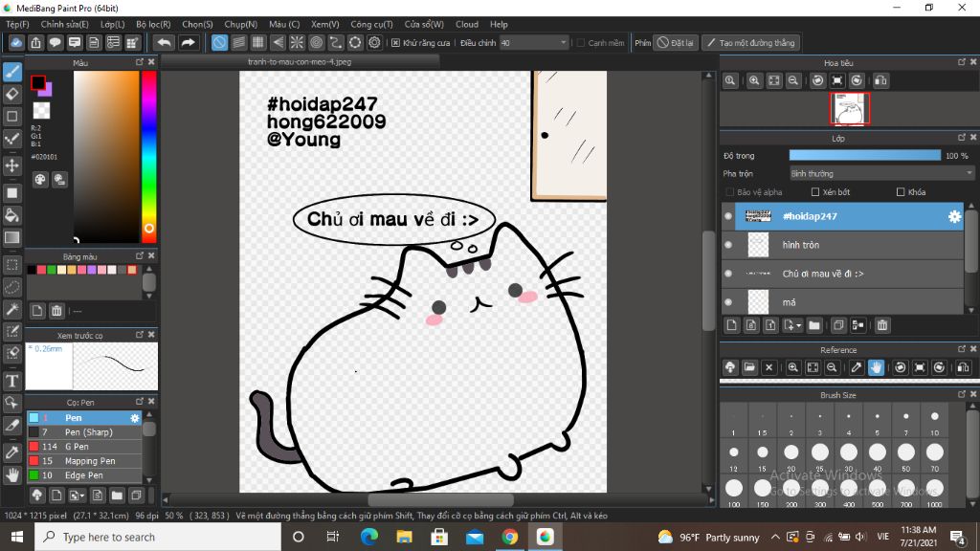Open the Bộ lọc(R) menu

click(x=153, y=24)
